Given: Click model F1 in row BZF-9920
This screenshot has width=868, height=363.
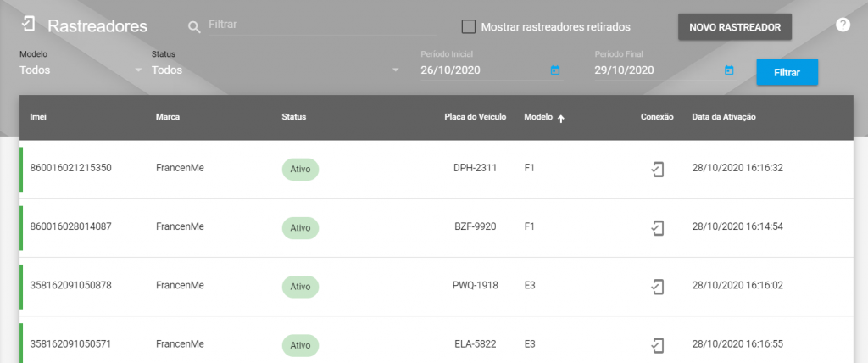Looking at the screenshot, I should point(529,226).
